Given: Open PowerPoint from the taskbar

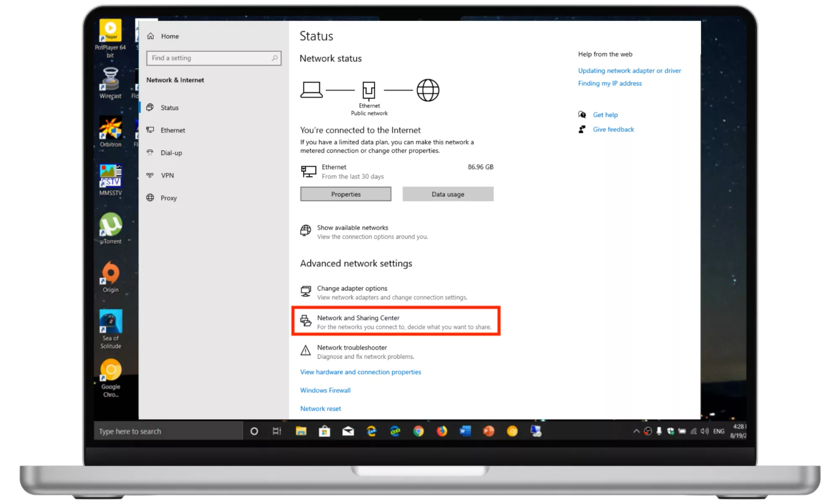Looking at the screenshot, I should pyautogui.click(x=489, y=431).
